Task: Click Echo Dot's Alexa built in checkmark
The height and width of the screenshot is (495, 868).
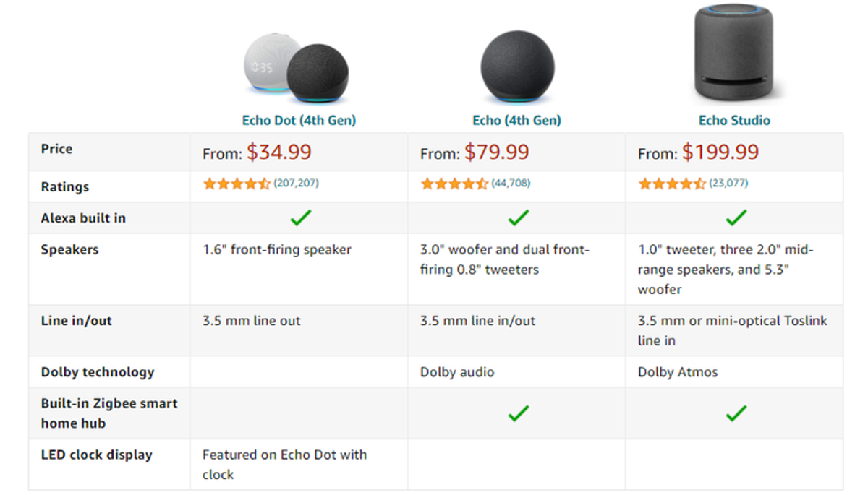Action: point(300,218)
